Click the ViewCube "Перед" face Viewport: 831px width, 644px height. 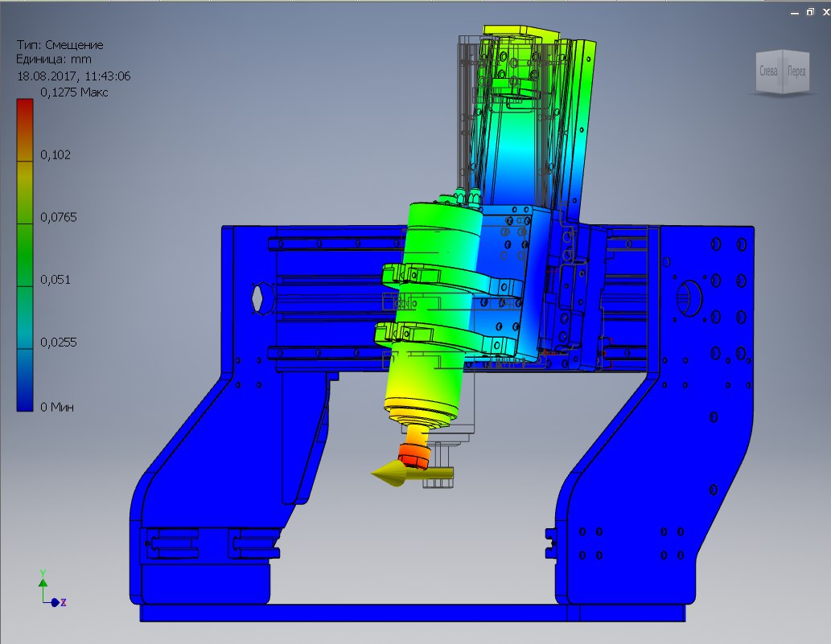pos(796,71)
